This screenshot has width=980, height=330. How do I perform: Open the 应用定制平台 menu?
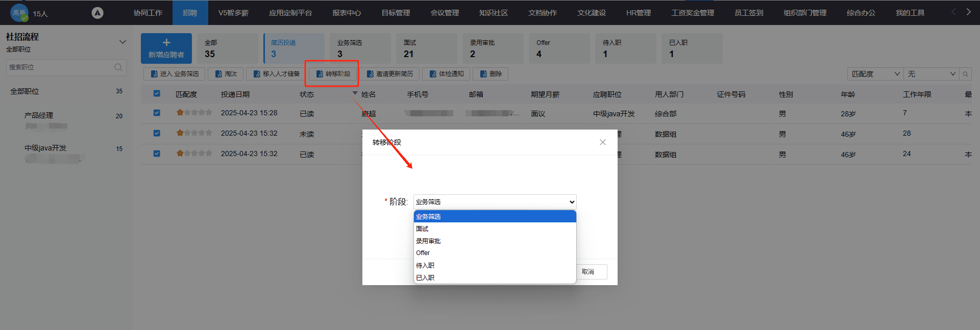[x=290, y=13]
